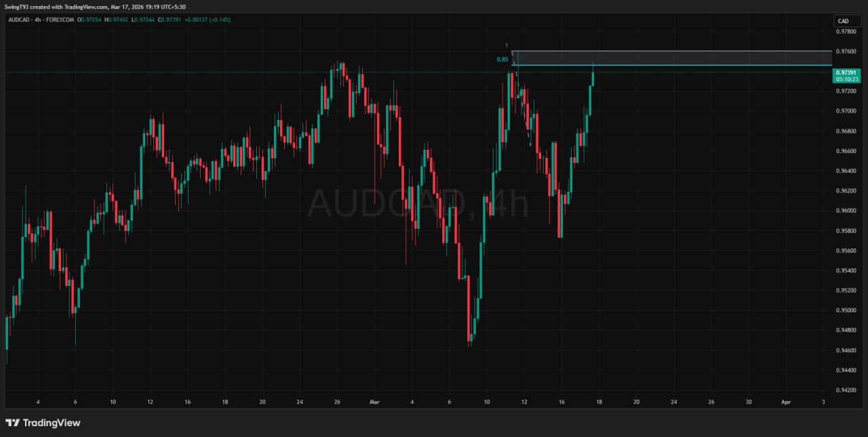Open the TradingView.com link in header
The width and height of the screenshot is (868, 437).
85,6
